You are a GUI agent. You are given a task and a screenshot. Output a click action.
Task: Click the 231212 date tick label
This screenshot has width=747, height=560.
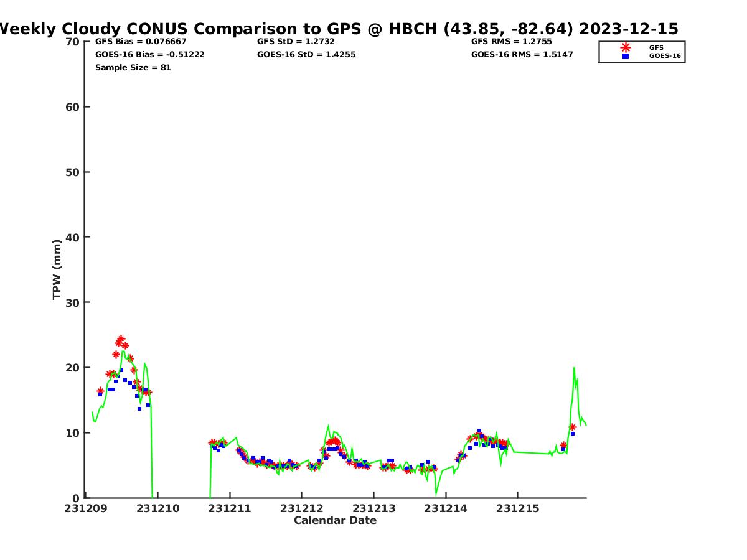tap(301, 508)
